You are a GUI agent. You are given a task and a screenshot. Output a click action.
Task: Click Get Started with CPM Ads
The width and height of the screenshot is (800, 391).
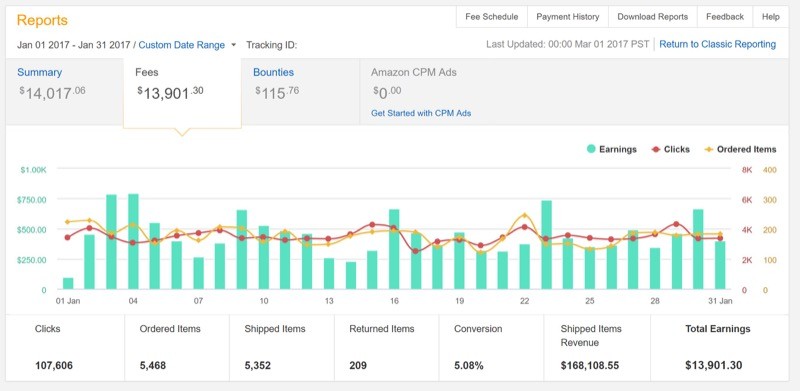[x=421, y=113]
